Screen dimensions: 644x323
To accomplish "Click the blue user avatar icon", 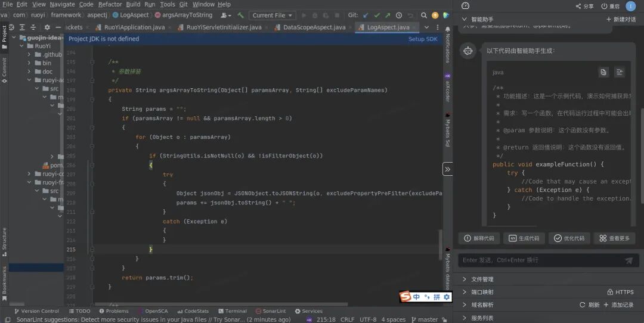I will coord(631,6).
